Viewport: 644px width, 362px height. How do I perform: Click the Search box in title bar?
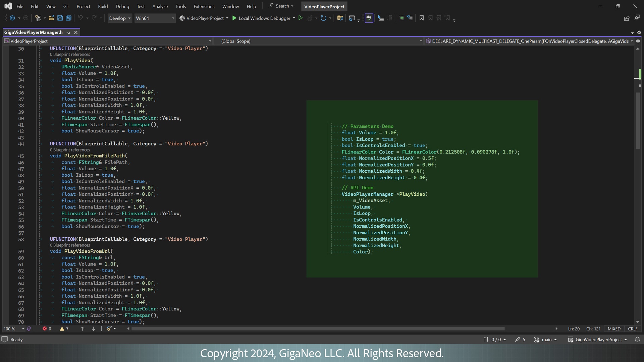coord(281,6)
